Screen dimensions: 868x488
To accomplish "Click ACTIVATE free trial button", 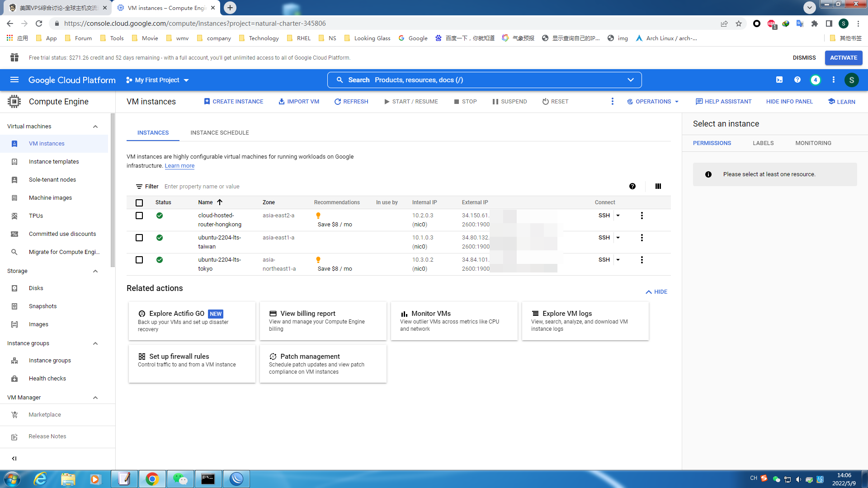I will coord(844,57).
